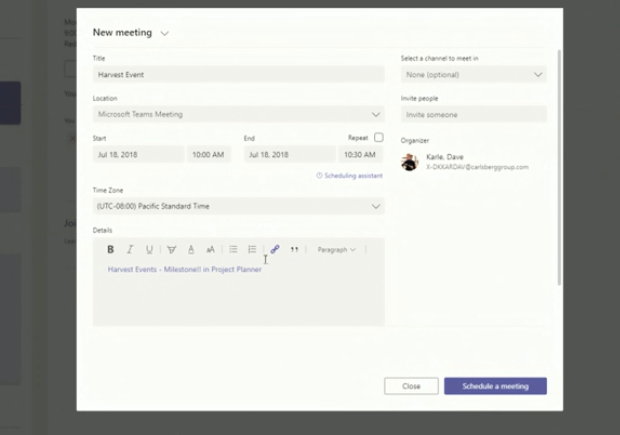
Task: Insert a numbered list
Action: tap(252, 250)
